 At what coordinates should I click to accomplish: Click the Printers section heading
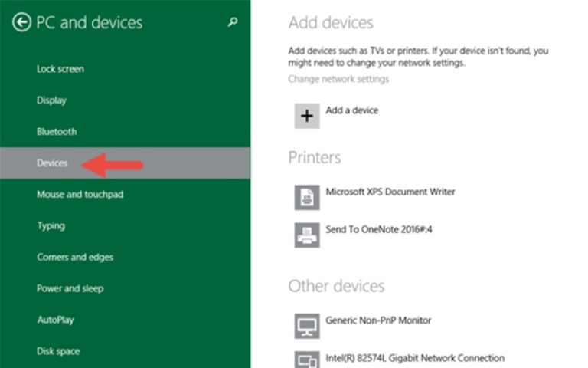tap(314, 157)
